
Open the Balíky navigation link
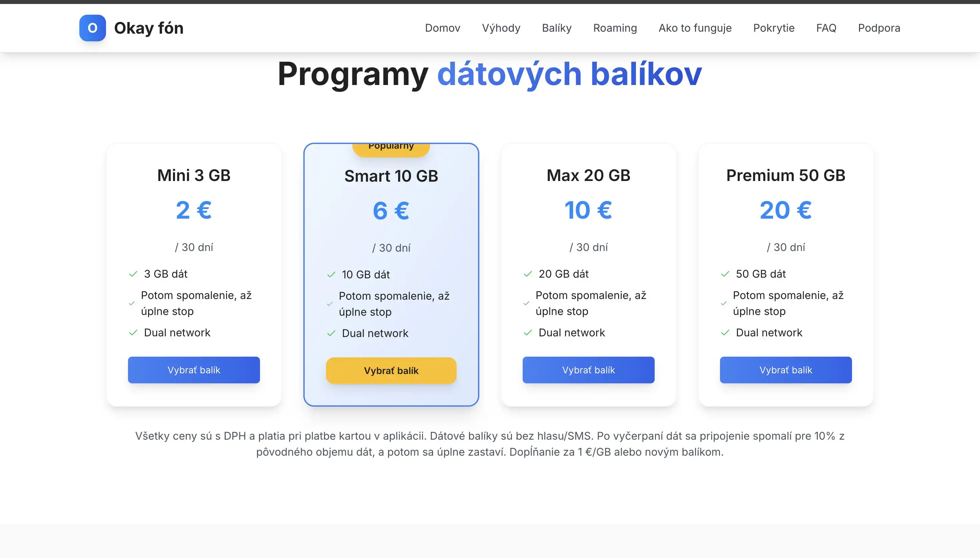point(557,28)
